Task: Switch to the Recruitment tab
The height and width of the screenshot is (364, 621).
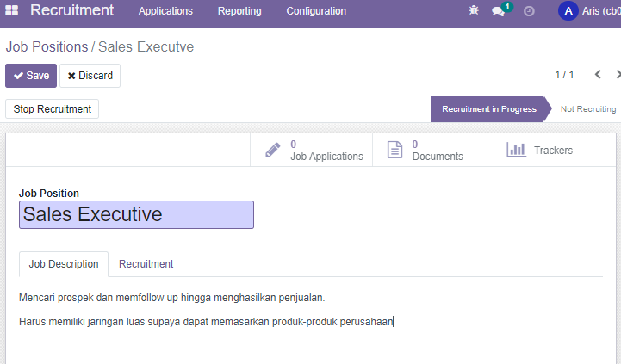Action: tap(146, 264)
